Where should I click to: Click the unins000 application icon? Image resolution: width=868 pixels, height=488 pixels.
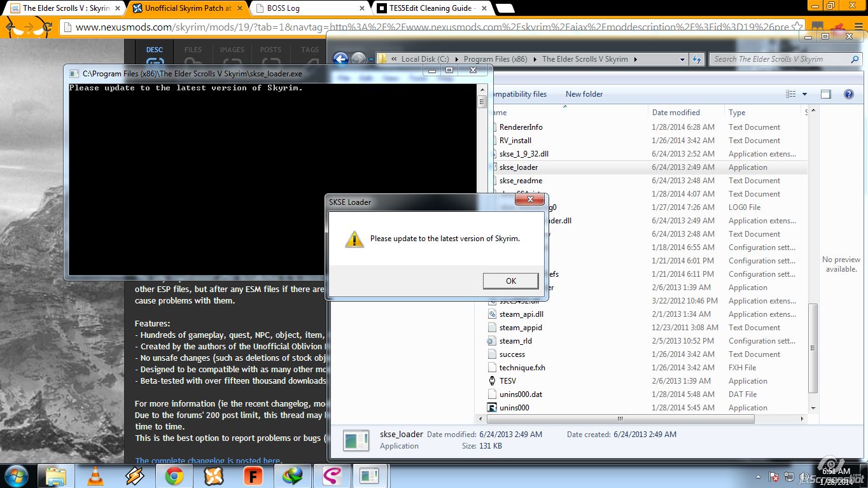(493, 408)
